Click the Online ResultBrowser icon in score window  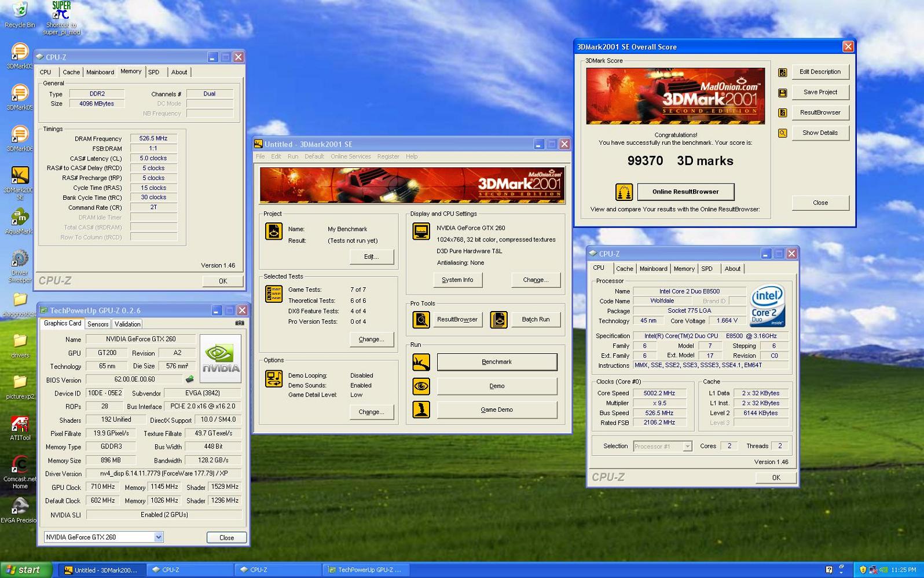click(624, 192)
